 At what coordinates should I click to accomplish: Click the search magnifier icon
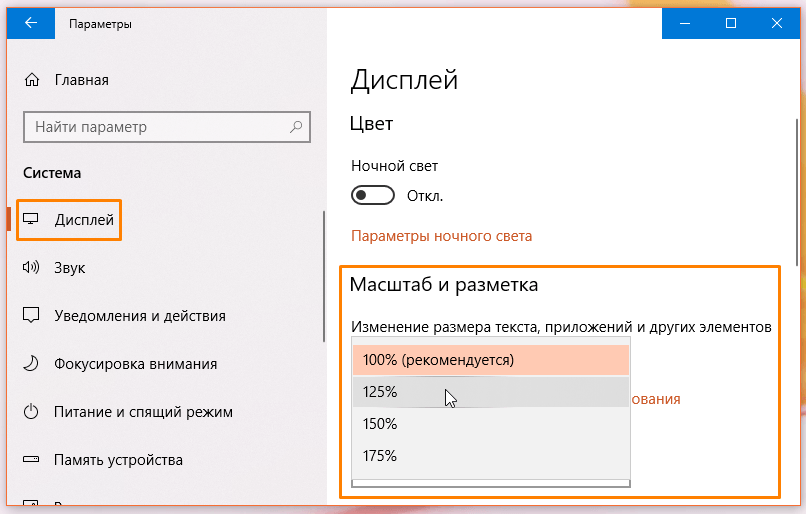coord(296,127)
